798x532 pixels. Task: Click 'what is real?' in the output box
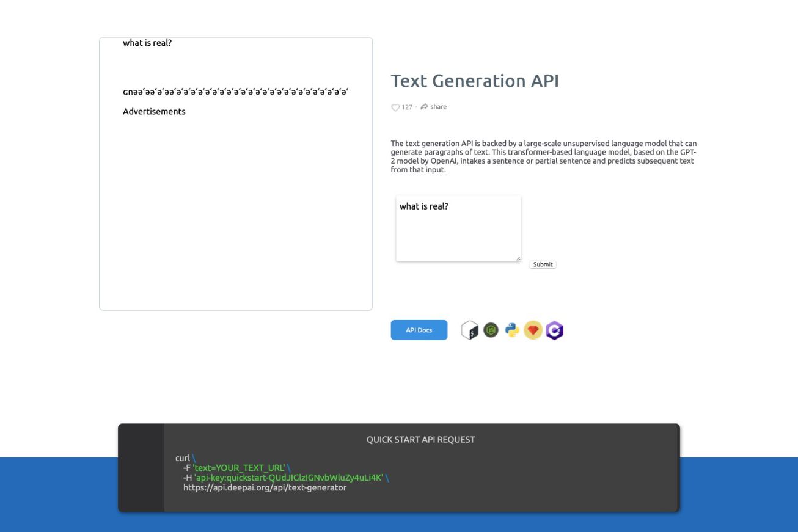pos(147,43)
